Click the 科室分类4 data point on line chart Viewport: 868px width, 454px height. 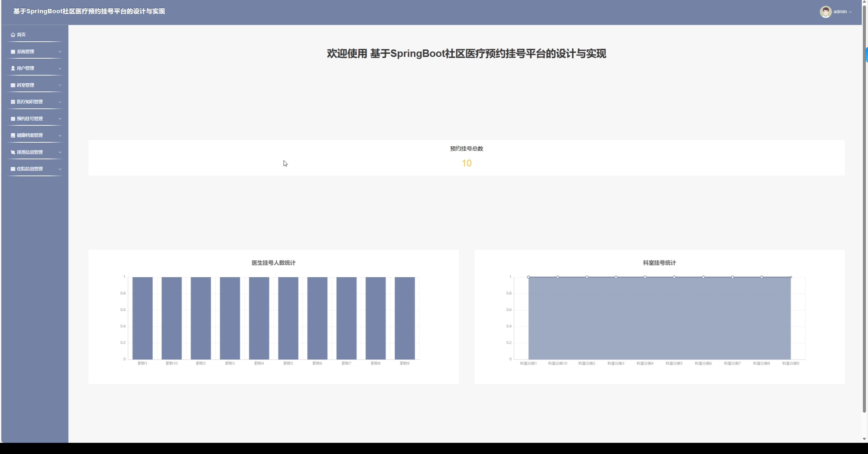click(x=645, y=277)
